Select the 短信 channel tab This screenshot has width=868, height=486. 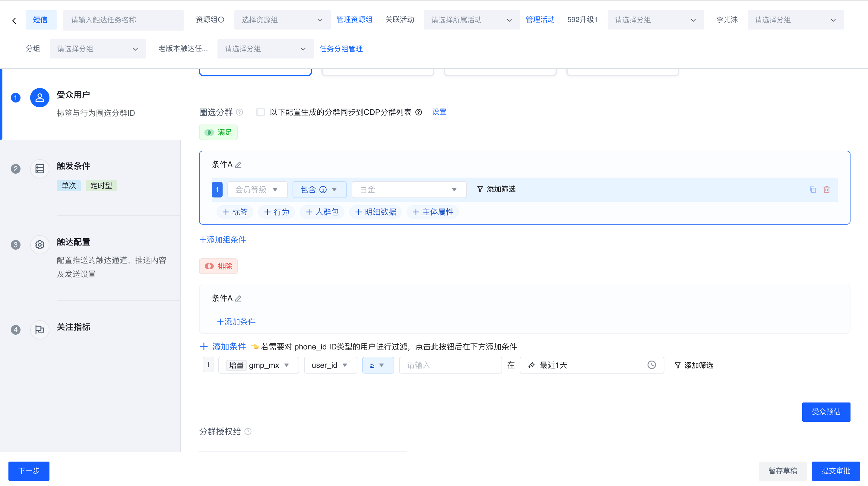pyautogui.click(x=41, y=20)
